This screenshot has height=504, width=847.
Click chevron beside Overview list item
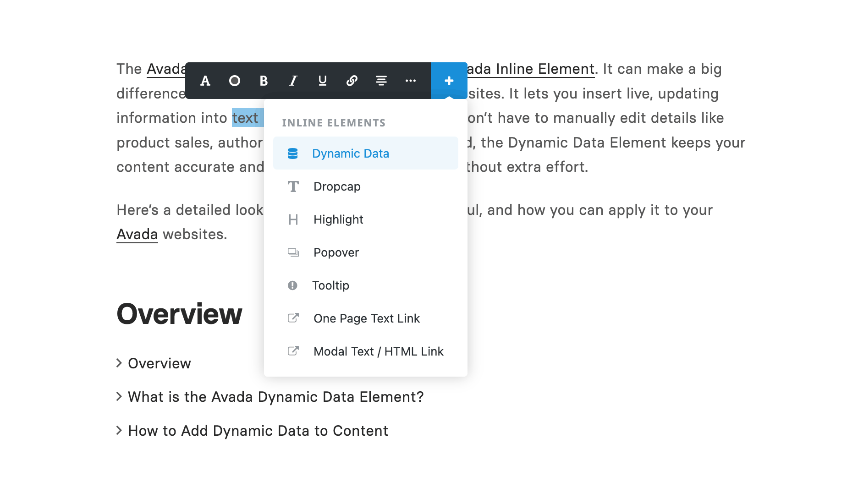click(x=119, y=363)
